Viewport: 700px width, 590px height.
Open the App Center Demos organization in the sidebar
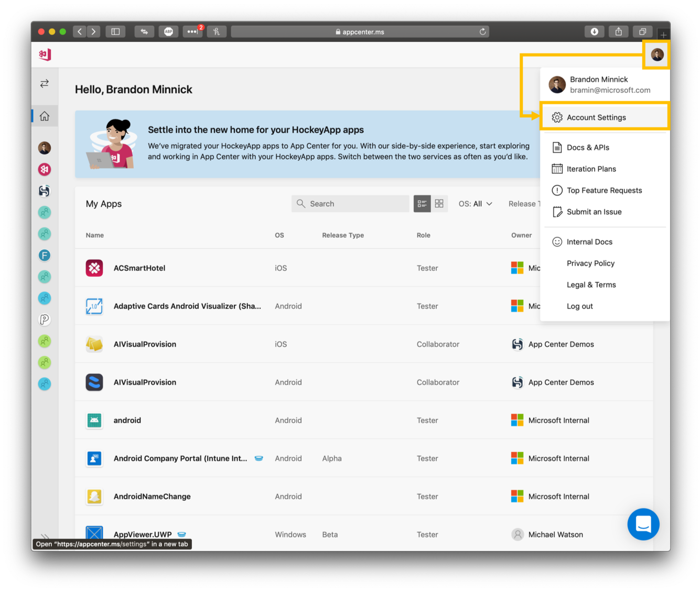click(45, 191)
